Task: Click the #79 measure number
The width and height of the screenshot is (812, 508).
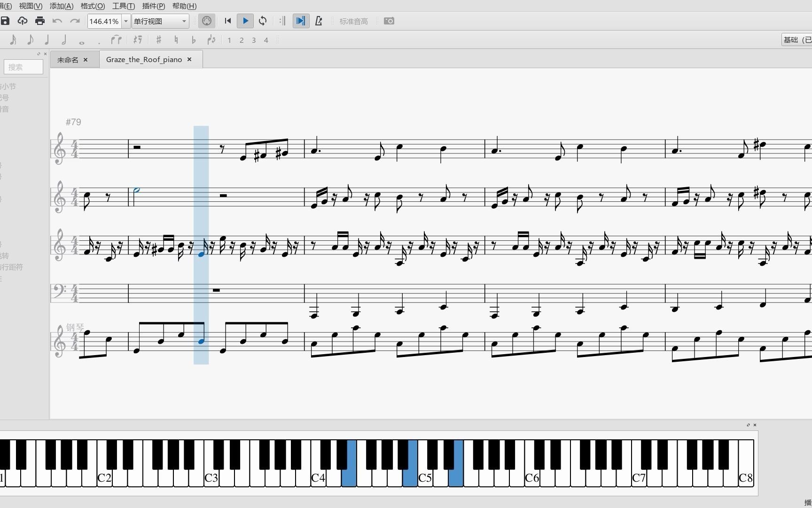Action: pyautogui.click(x=73, y=122)
